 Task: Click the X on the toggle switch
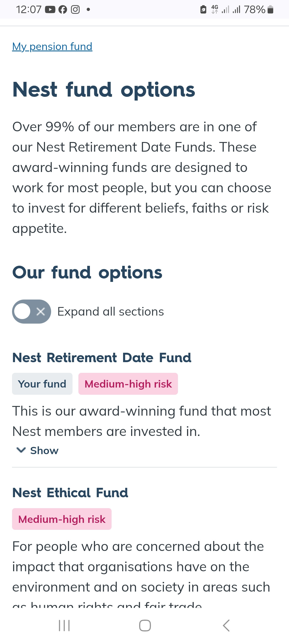41,312
